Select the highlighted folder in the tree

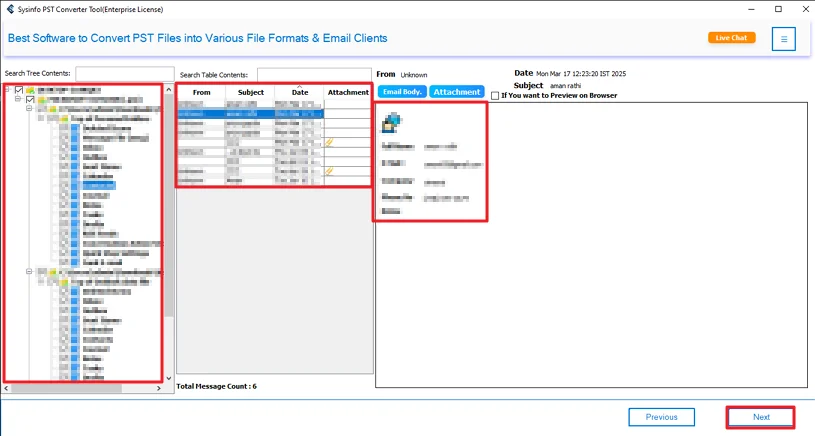click(x=99, y=186)
